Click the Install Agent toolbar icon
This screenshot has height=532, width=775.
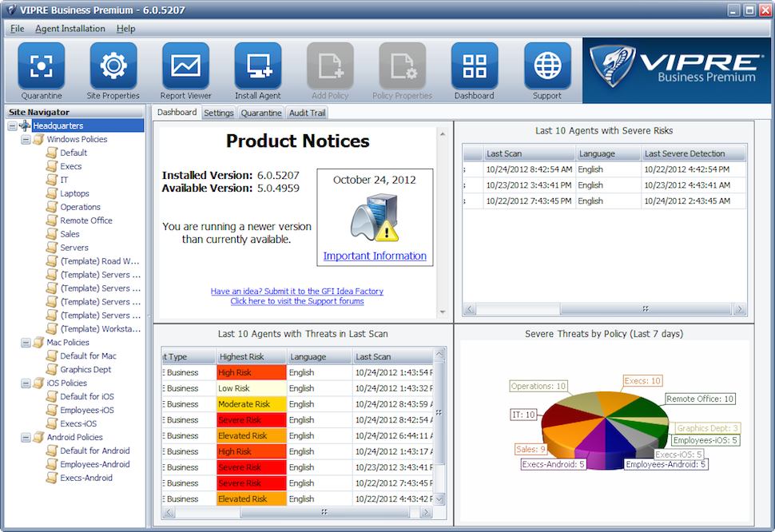[x=258, y=66]
